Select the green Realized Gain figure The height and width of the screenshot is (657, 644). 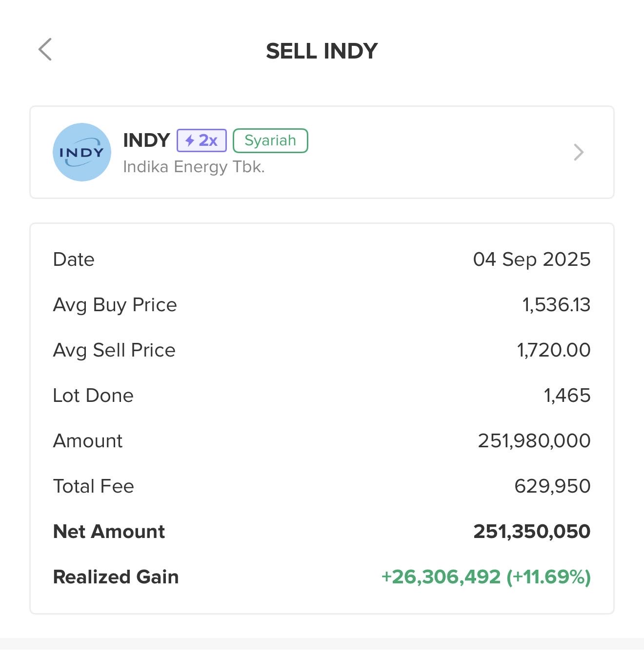point(486,577)
